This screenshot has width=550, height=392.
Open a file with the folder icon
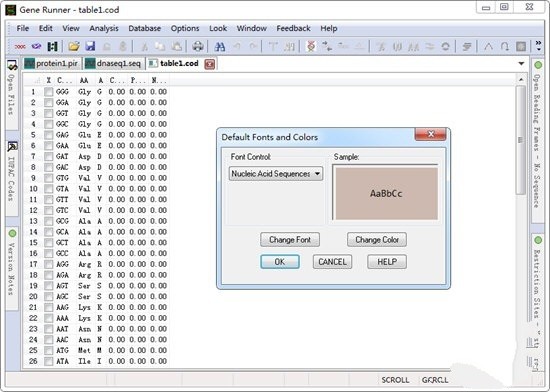coord(74,46)
